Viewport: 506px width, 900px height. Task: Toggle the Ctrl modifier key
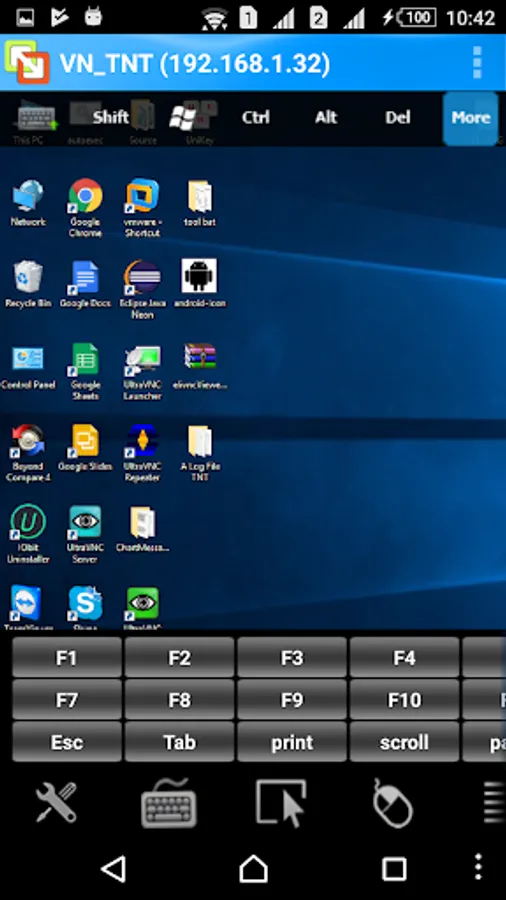pos(255,118)
